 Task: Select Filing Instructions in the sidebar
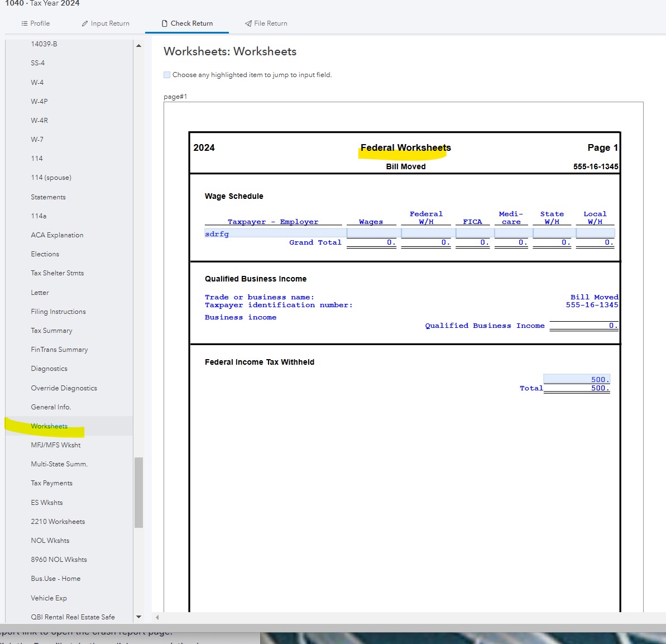coord(58,311)
